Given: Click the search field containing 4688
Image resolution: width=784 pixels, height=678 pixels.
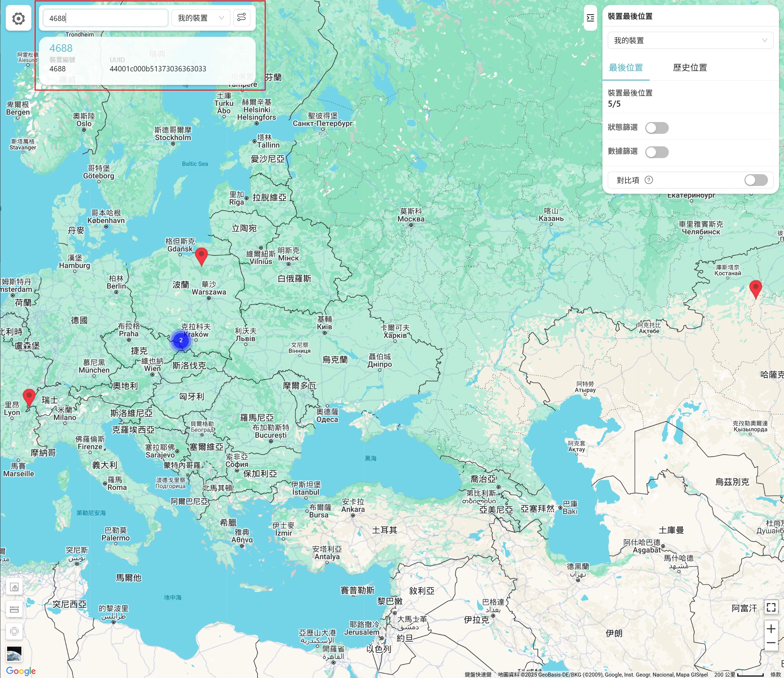Looking at the screenshot, I should point(105,18).
